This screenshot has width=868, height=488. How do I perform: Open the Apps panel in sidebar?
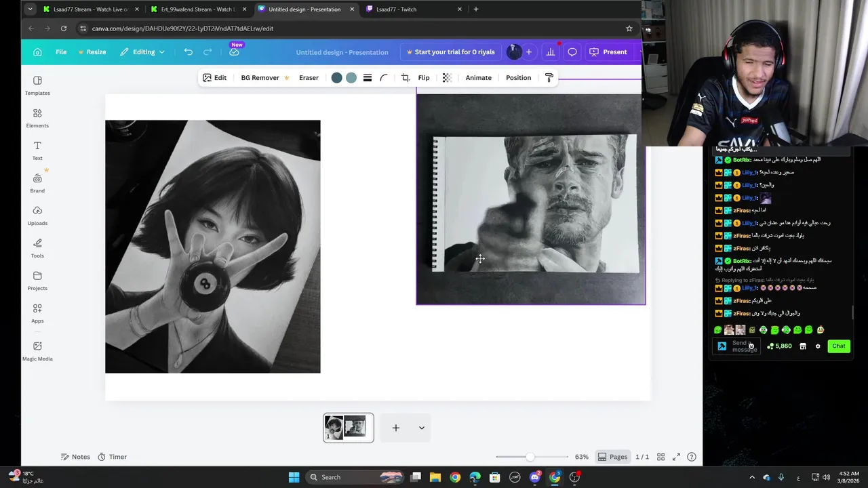[37, 313]
